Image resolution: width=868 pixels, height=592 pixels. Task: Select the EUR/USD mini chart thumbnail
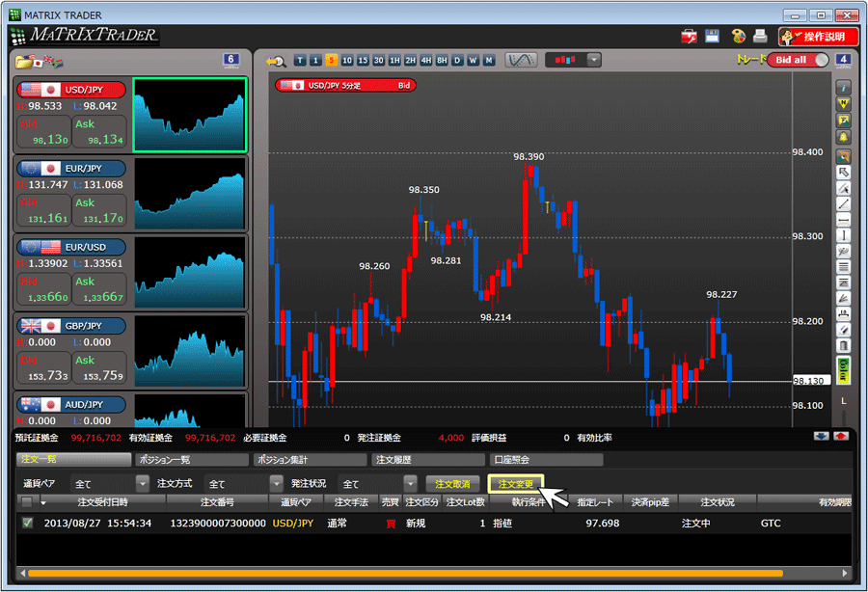pos(190,272)
